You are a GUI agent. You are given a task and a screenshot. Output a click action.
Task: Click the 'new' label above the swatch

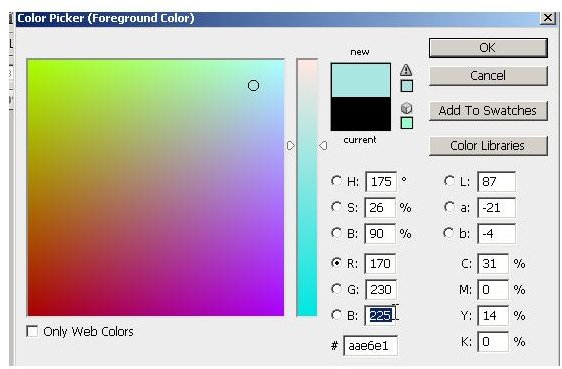(360, 52)
